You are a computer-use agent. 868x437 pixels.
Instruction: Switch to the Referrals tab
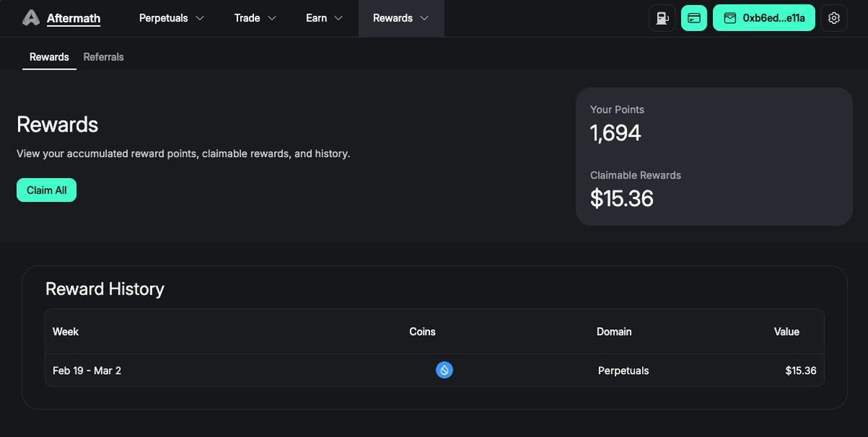click(x=104, y=57)
